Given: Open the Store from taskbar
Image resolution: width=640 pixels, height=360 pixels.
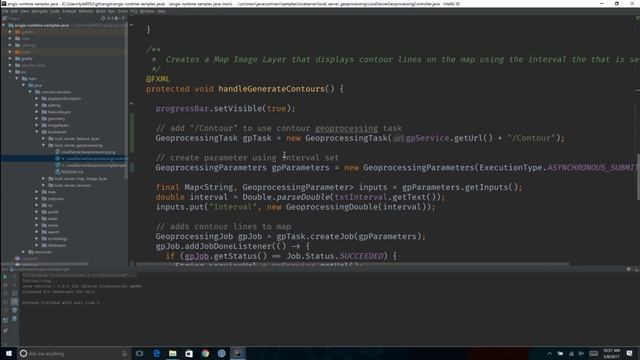Looking at the screenshot, I should pos(189,353).
